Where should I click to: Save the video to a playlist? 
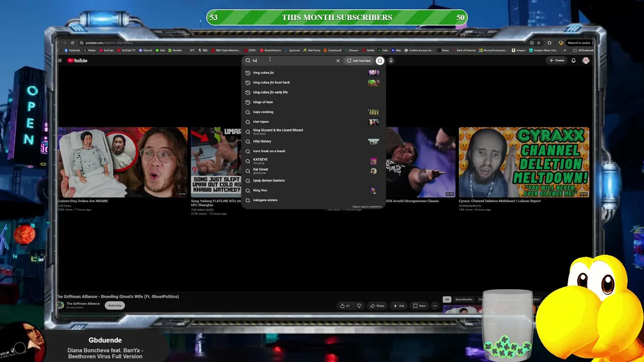(420, 306)
